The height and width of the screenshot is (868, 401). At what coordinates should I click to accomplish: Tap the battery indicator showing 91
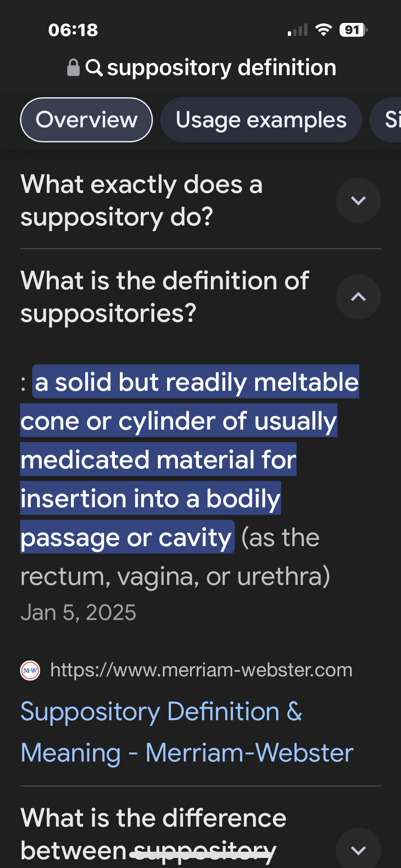click(x=353, y=30)
